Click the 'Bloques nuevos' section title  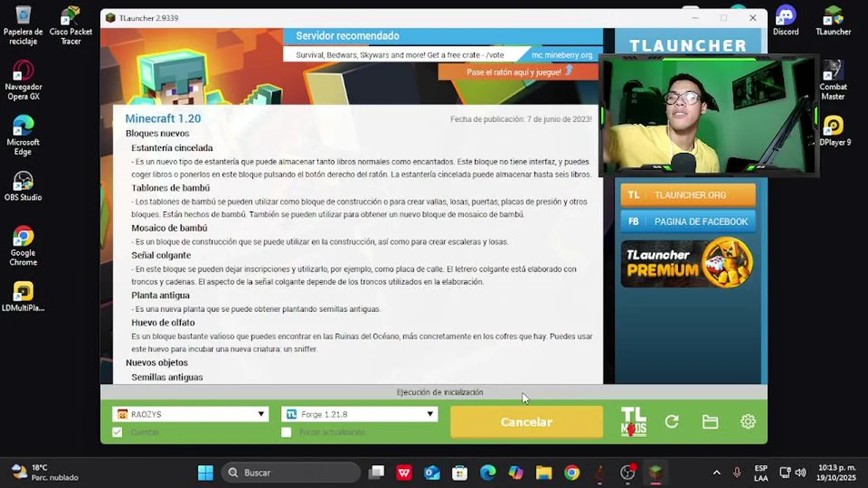[x=157, y=134]
